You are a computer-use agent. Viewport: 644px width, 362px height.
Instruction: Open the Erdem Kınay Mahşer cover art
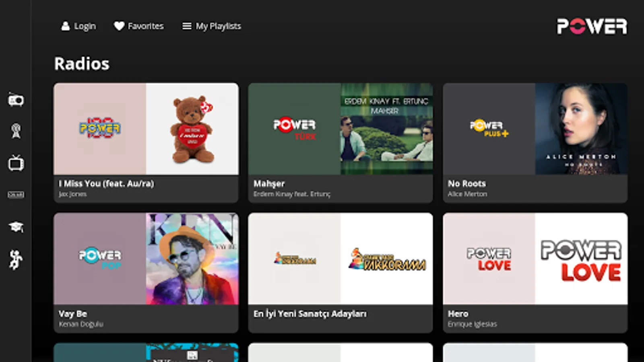pos(387,129)
